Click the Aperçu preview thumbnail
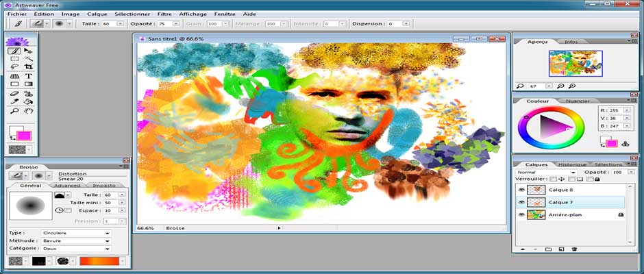Screen dimensions: 644x274 pos(575,64)
